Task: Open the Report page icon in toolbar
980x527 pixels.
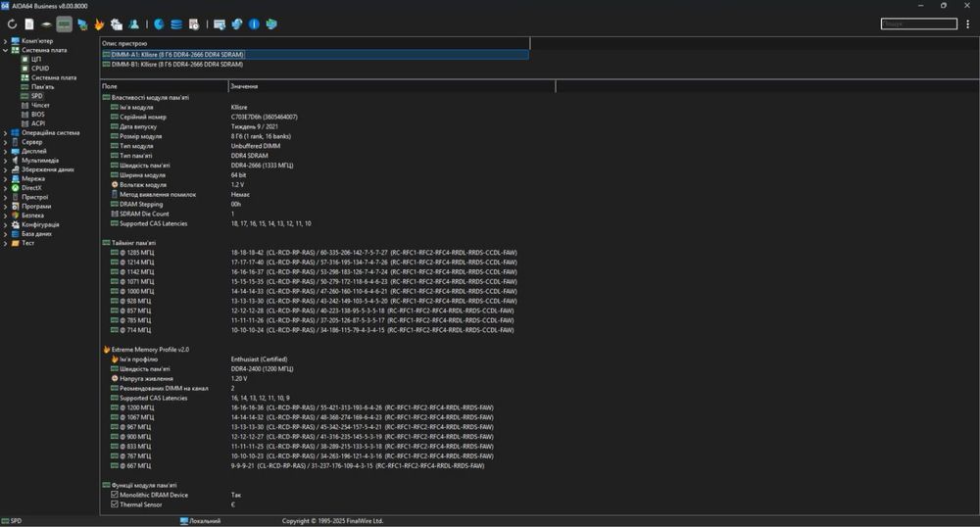Action: (29, 24)
